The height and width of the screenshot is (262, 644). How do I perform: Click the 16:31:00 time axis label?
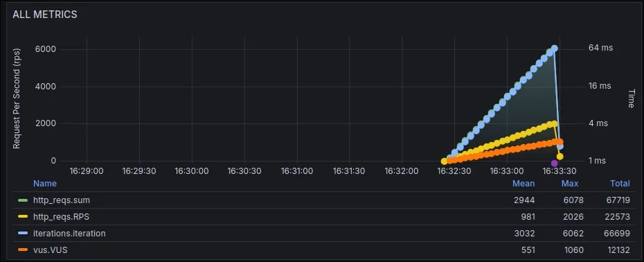[x=296, y=171]
